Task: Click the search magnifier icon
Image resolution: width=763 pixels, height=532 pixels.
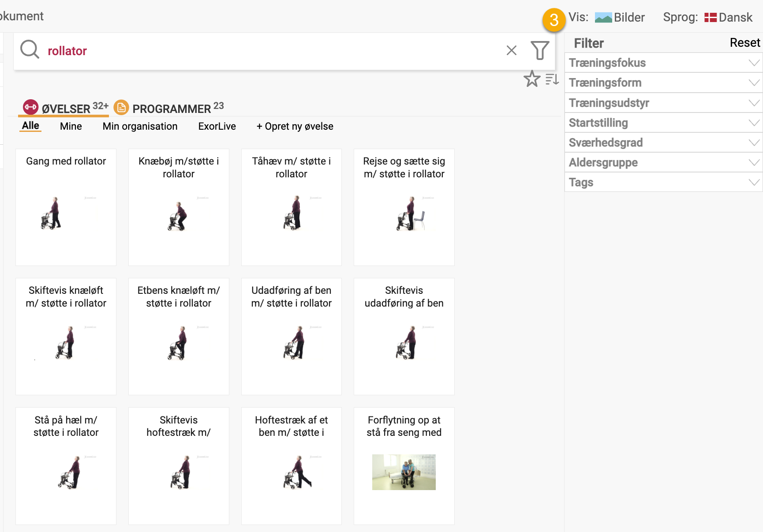Action: [30, 49]
